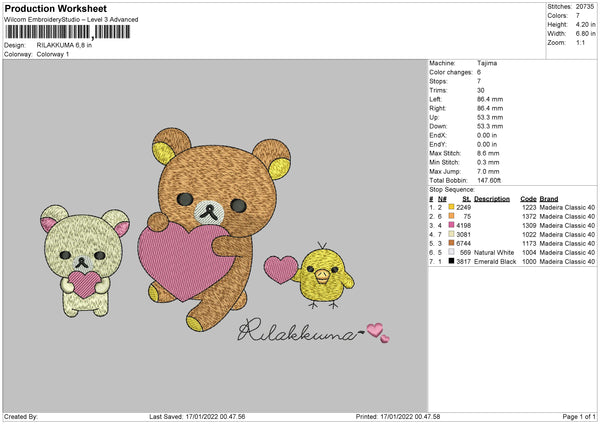Click the Total Bobbin value 147.60ft
Image resolution: width=600 pixels, height=424 pixels.
(x=489, y=180)
